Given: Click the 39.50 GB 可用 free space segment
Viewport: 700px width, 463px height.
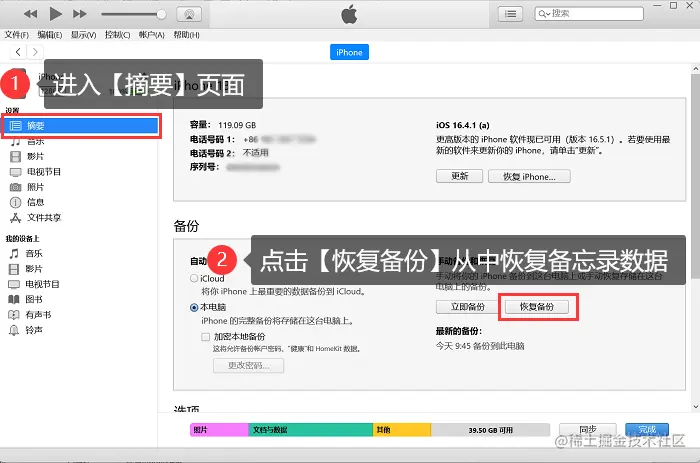Looking at the screenshot, I should coord(490,430).
